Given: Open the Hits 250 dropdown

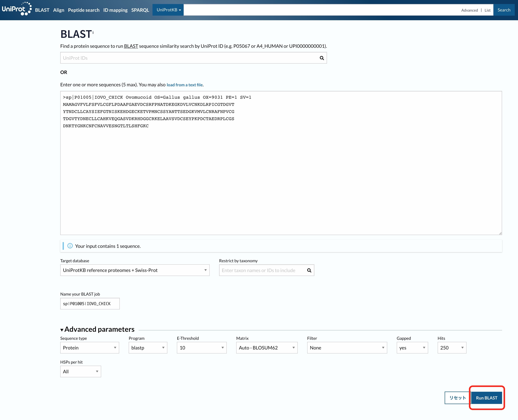Looking at the screenshot, I should 452,348.
